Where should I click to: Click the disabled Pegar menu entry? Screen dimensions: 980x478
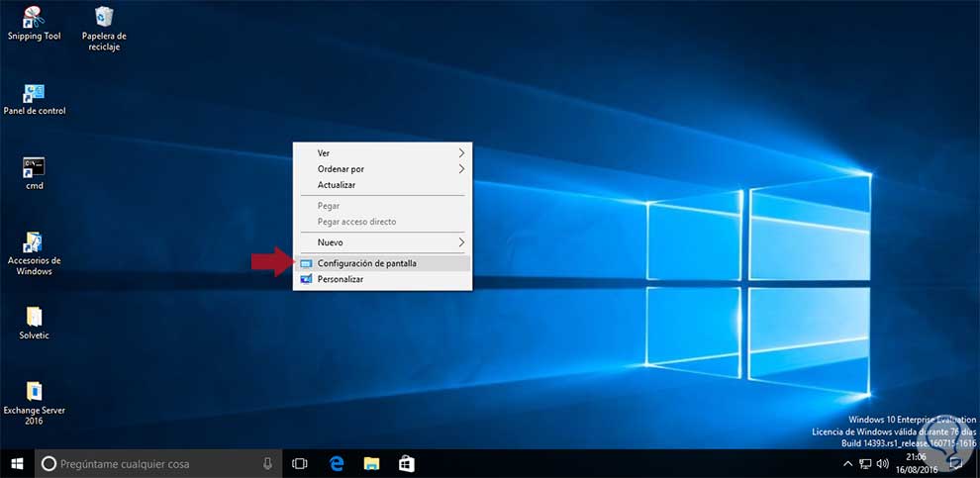pos(382,206)
